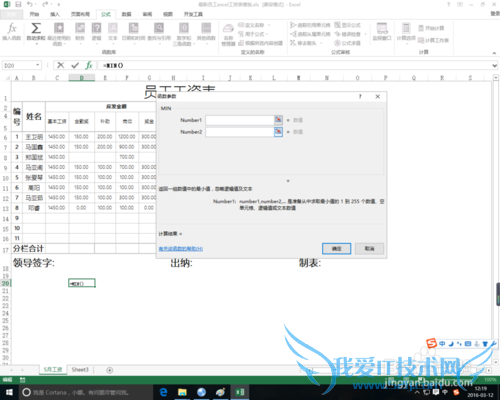Click the Remove Arrows icon
Image resolution: width=500 pixels, height=400 pixels.
(293, 43)
